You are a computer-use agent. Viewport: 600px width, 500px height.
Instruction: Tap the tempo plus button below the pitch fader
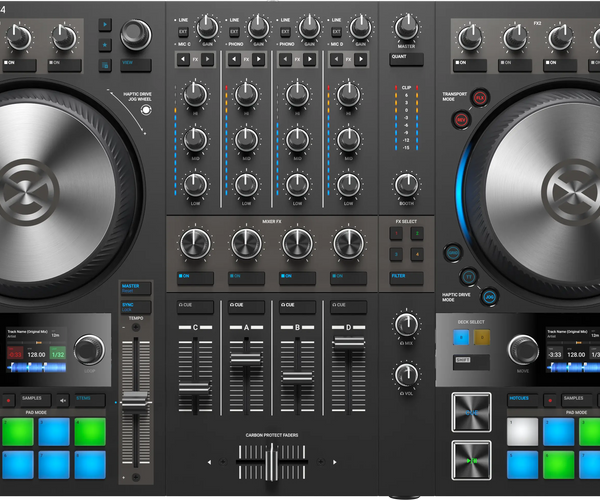point(135,477)
